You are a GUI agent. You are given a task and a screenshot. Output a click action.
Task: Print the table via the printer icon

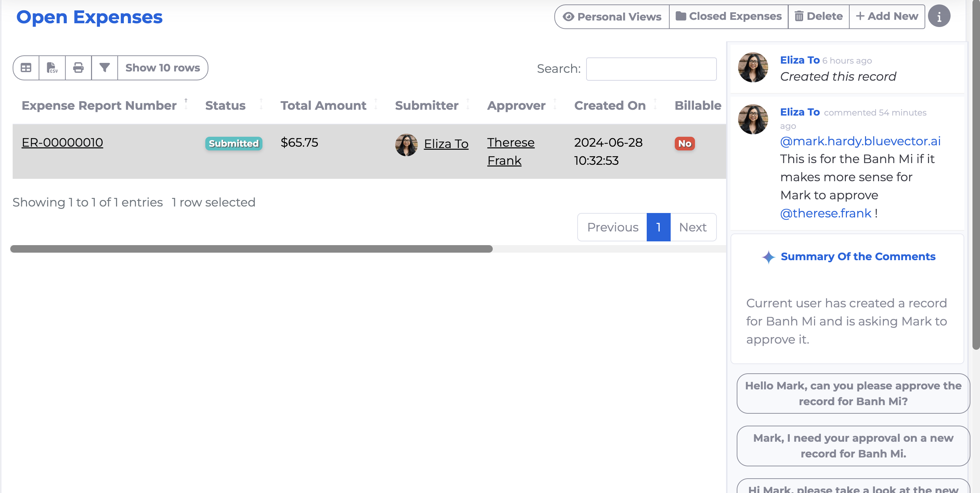coord(78,68)
